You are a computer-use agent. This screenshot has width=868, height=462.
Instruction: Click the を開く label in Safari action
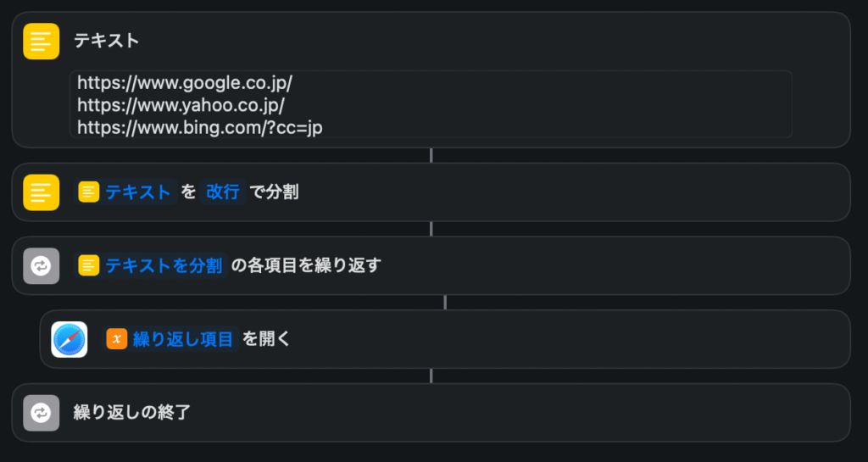(x=266, y=339)
